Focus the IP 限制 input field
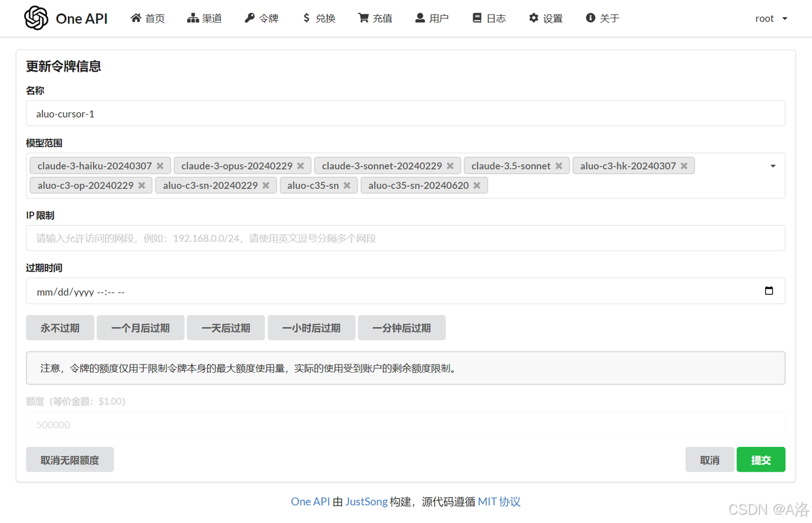812x523 pixels. coord(405,238)
